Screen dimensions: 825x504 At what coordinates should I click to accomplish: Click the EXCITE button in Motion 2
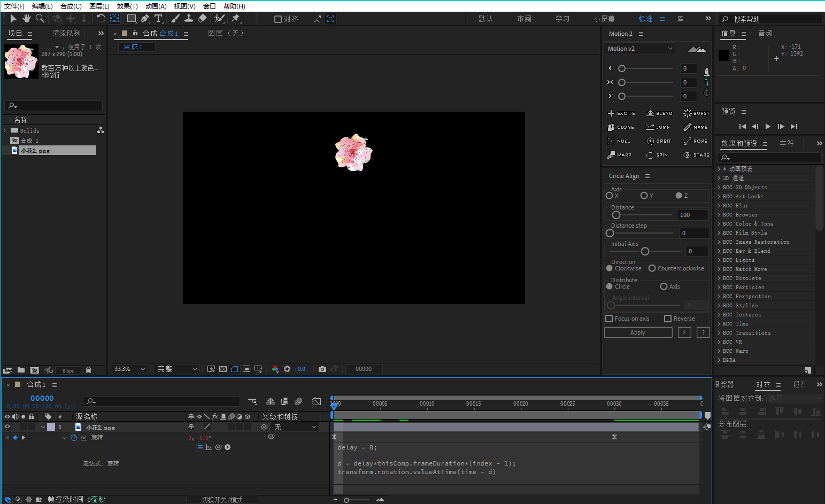621,113
